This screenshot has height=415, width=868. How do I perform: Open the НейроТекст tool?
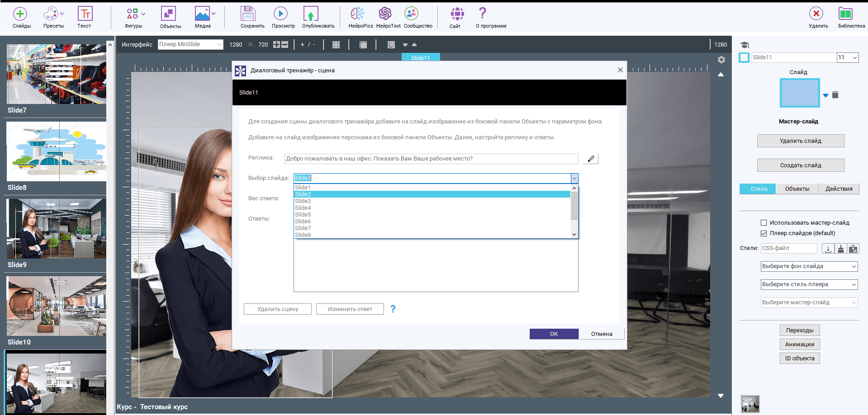[385, 14]
